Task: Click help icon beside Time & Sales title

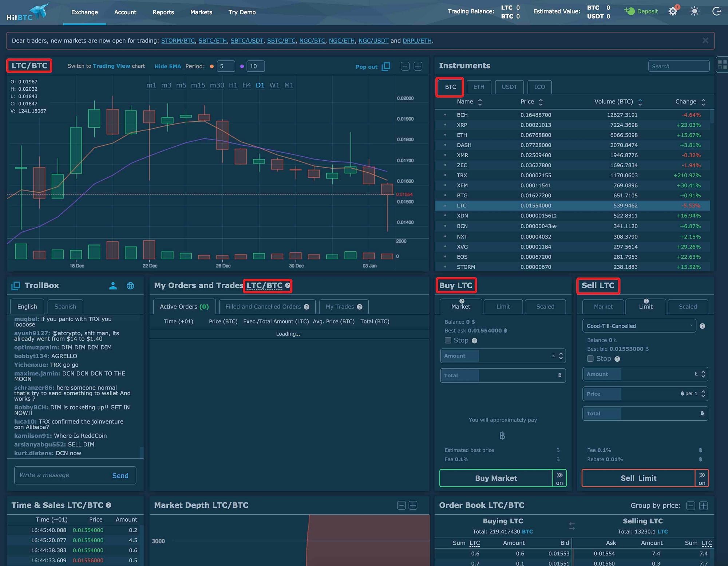Action: [x=108, y=505]
